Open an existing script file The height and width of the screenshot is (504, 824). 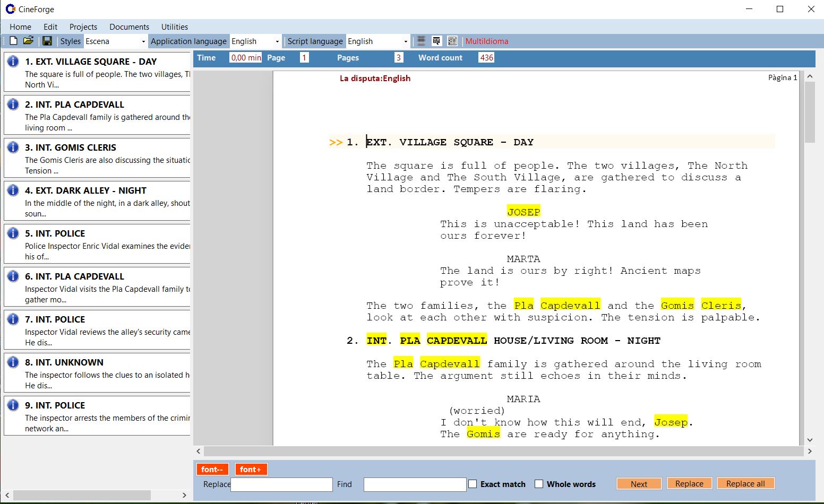(29, 40)
